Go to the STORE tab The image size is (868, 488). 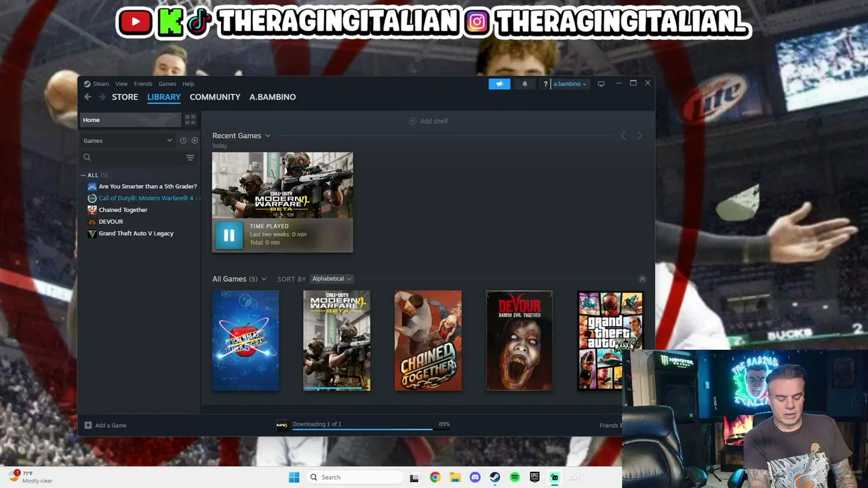(125, 97)
